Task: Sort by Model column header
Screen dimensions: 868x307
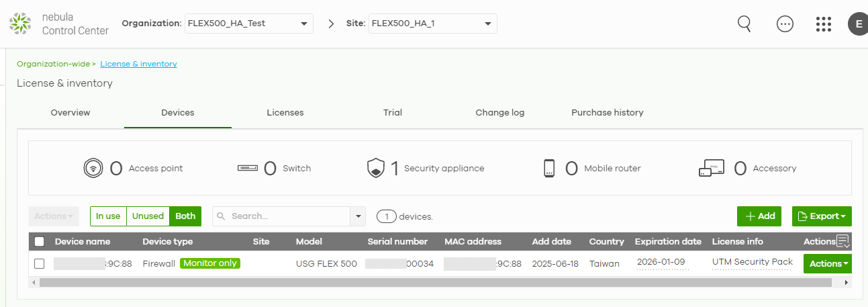Action: pyautogui.click(x=309, y=241)
